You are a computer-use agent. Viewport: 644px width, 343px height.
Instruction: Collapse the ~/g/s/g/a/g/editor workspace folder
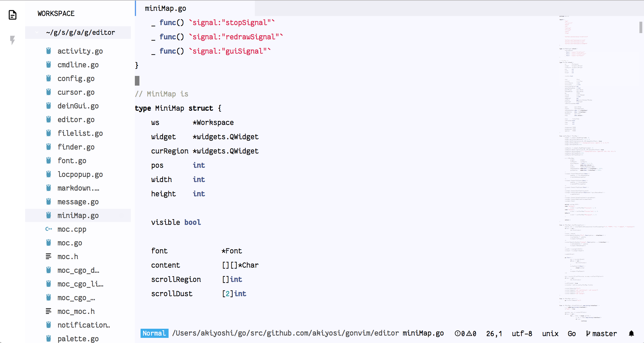pos(37,32)
